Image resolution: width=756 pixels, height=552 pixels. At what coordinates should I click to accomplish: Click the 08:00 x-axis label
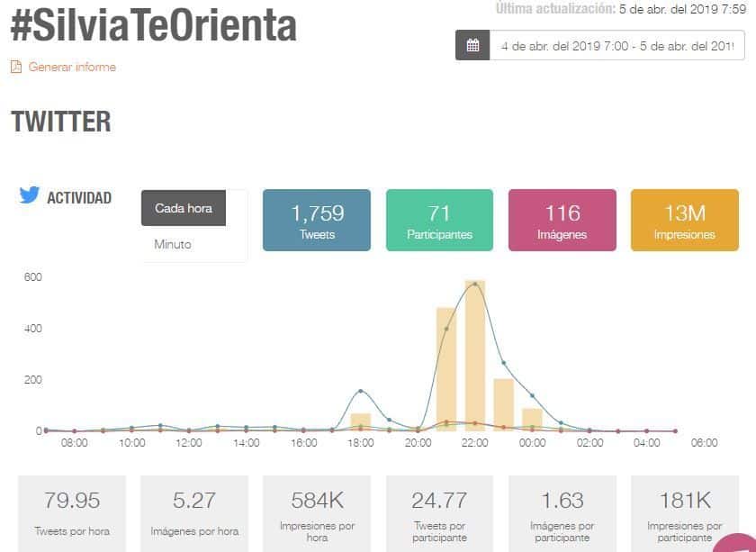(74, 443)
